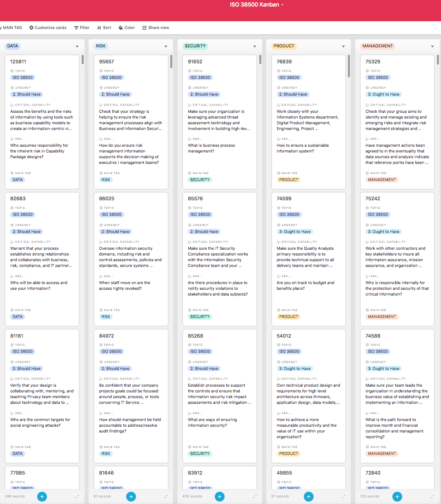Add a new record in MANAGEMENT column
The image size is (441, 504).
[397, 497]
